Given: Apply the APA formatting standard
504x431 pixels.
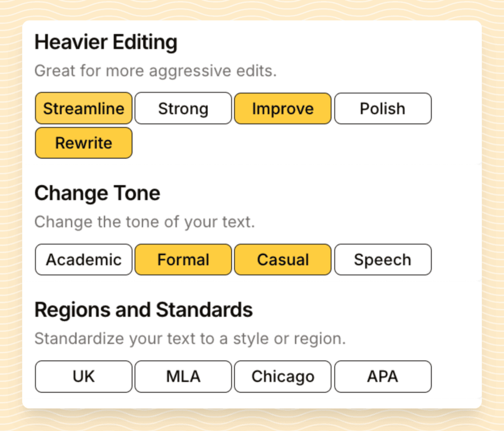Looking at the screenshot, I should coord(382,376).
